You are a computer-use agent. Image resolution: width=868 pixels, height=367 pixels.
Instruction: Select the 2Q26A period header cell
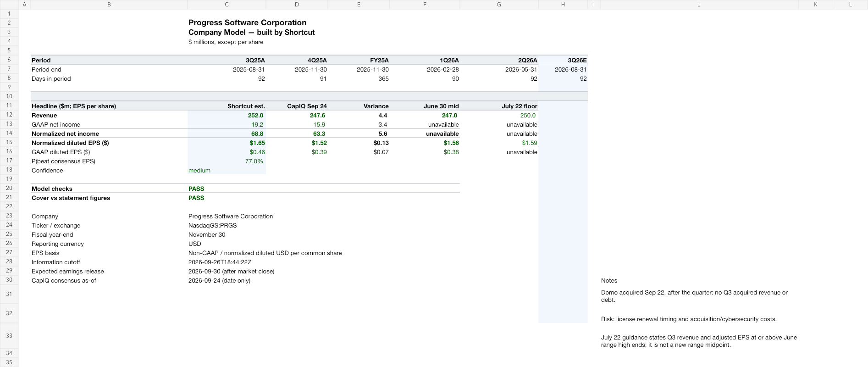[x=527, y=60]
